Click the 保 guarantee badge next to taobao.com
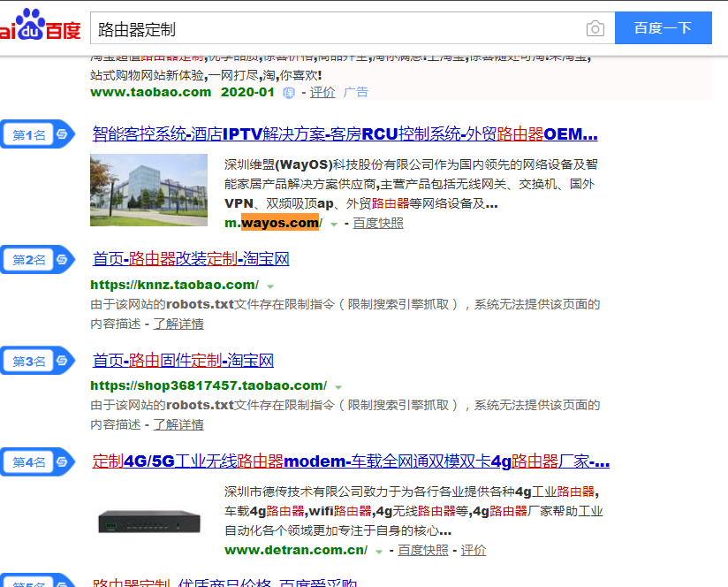The height and width of the screenshot is (587, 728). (x=289, y=93)
